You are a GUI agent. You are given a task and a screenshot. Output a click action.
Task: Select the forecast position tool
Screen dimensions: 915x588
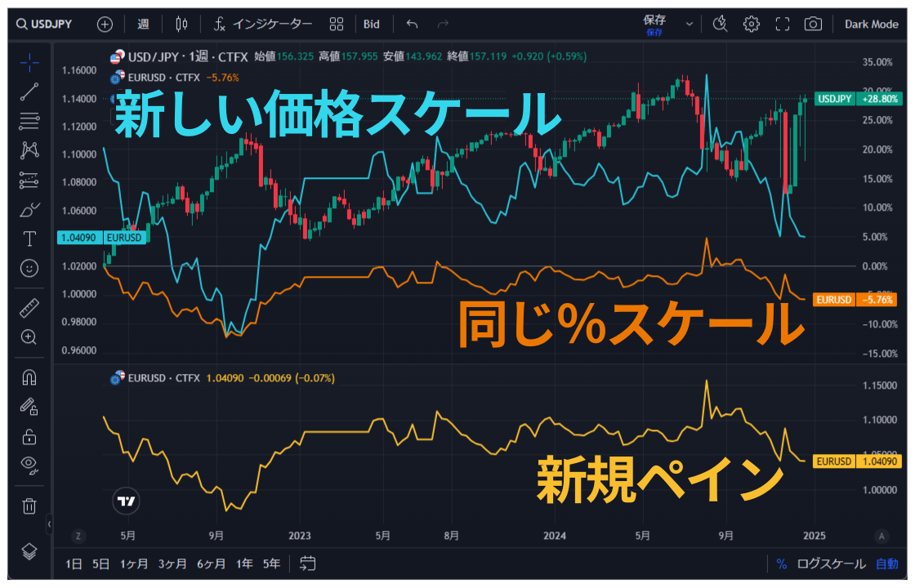(x=29, y=180)
